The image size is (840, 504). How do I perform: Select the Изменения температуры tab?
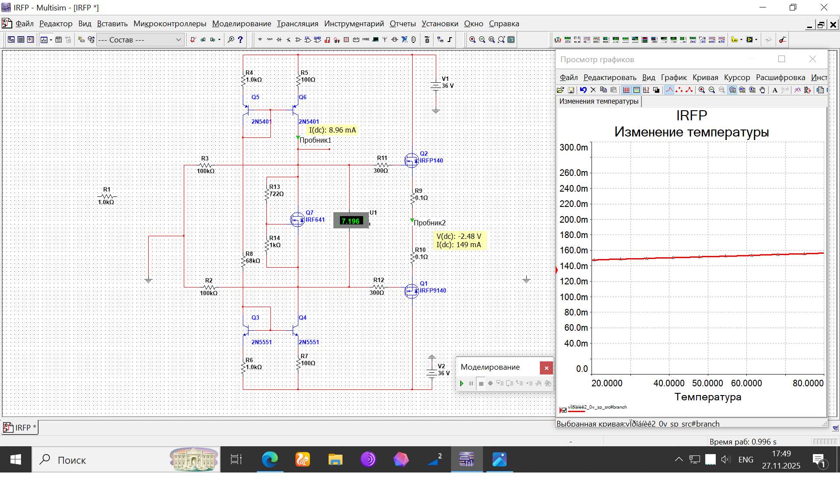click(x=598, y=101)
